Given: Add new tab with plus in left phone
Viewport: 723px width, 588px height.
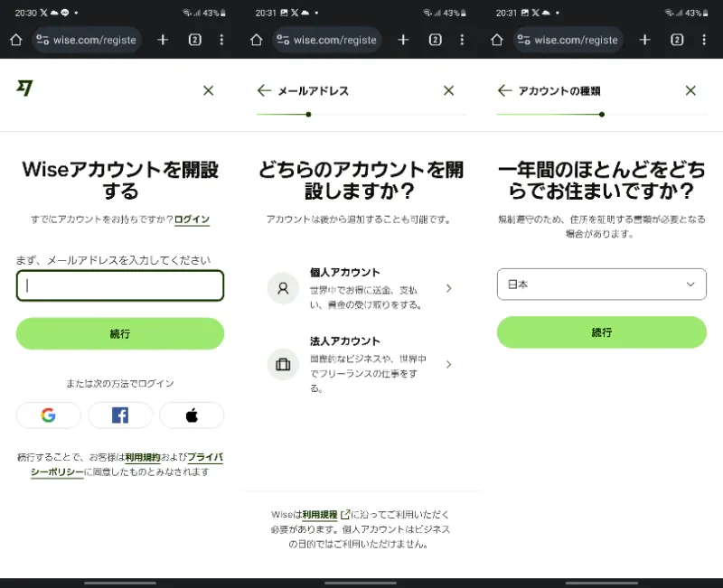Looking at the screenshot, I should (163, 40).
